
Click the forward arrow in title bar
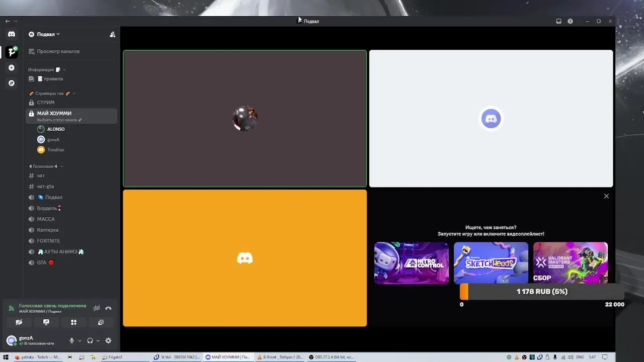16,21
